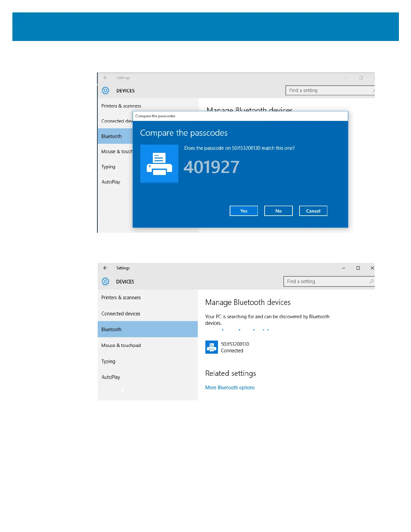Confirm passcode match with Yes button
The height and width of the screenshot is (532, 411).
[244, 211]
